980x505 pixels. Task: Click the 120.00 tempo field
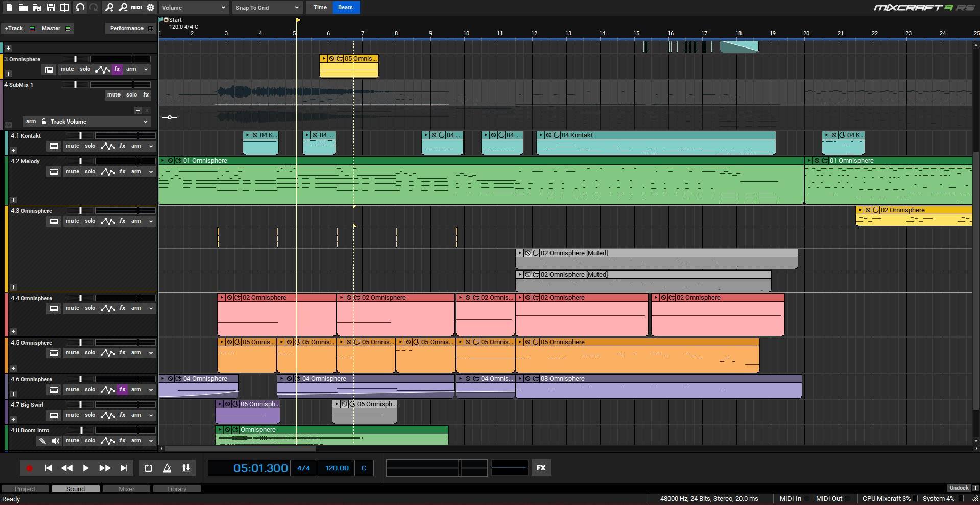pos(337,468)
